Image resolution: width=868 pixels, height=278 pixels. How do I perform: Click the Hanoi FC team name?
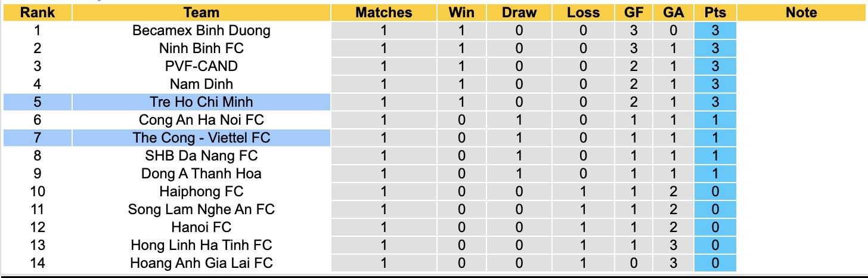click(201, 227)
